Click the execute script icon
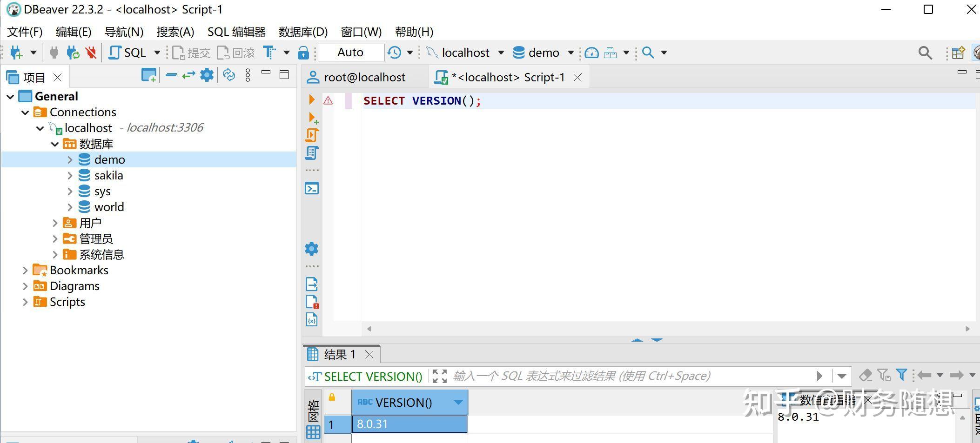Screen dimensions: 980x443 (x=312, y=135)
